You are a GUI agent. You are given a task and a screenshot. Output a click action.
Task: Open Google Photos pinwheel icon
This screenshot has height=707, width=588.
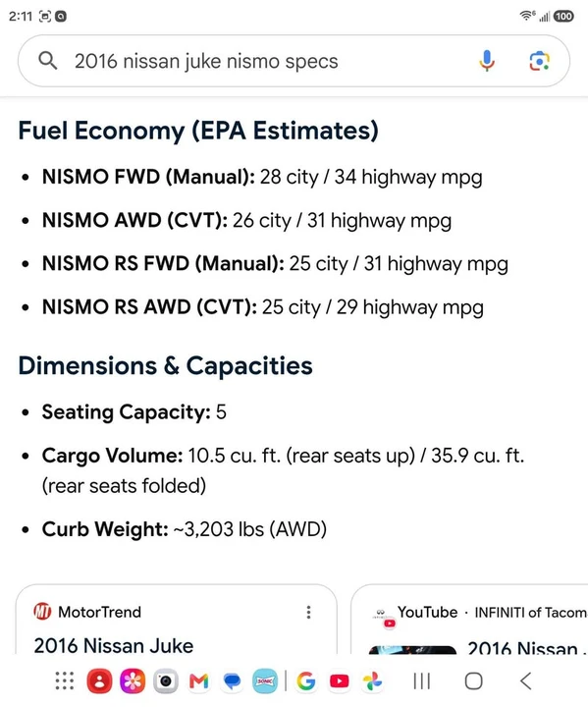point(372,680)
